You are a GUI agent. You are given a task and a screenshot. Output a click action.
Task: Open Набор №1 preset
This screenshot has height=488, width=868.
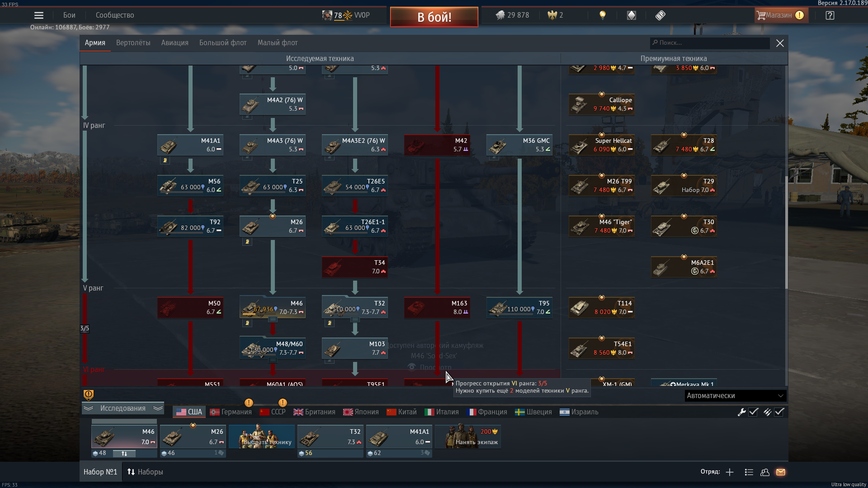click(100, 472)
